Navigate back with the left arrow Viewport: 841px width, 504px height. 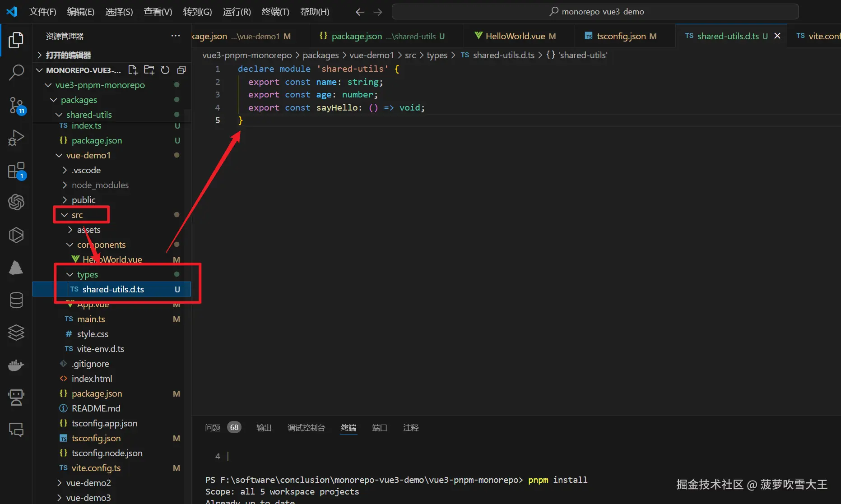tap(360, 12)
